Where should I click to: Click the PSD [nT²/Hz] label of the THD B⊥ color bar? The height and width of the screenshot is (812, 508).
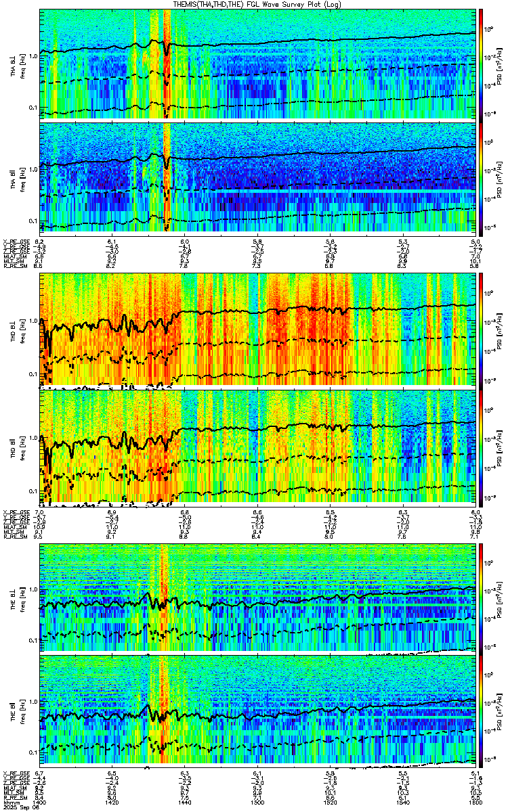point(501,331)
